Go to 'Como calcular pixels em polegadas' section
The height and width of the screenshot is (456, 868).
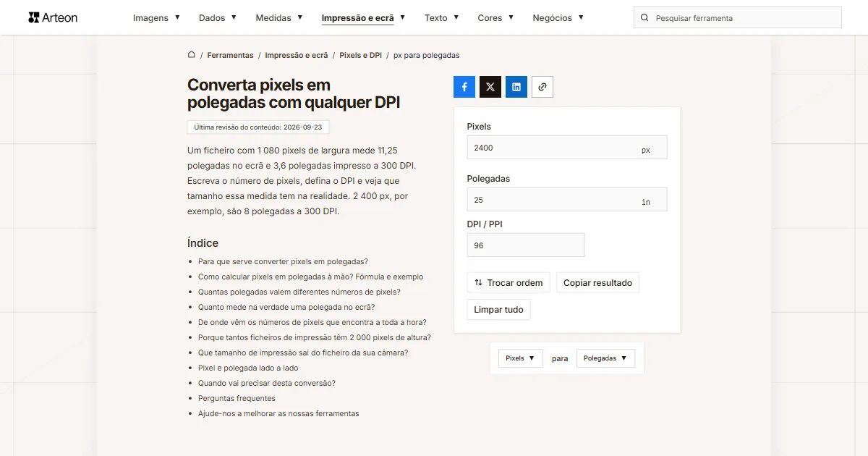pyautogui.click(x=311, y=277)
